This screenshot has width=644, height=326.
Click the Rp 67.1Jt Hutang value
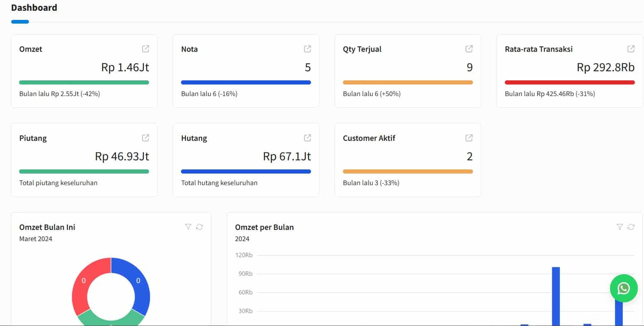(287, 157)
